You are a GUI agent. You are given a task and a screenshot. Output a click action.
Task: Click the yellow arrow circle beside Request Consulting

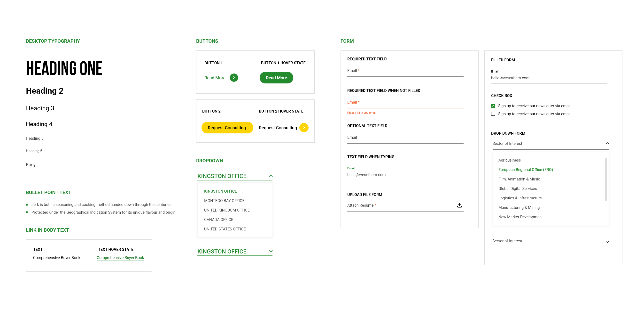pyautogui.click(x=304, y=128)
